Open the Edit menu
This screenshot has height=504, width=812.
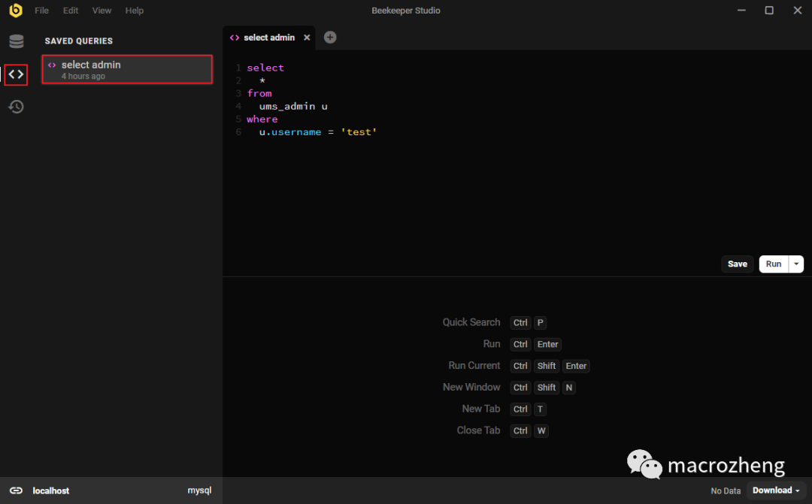coord(71,11)
